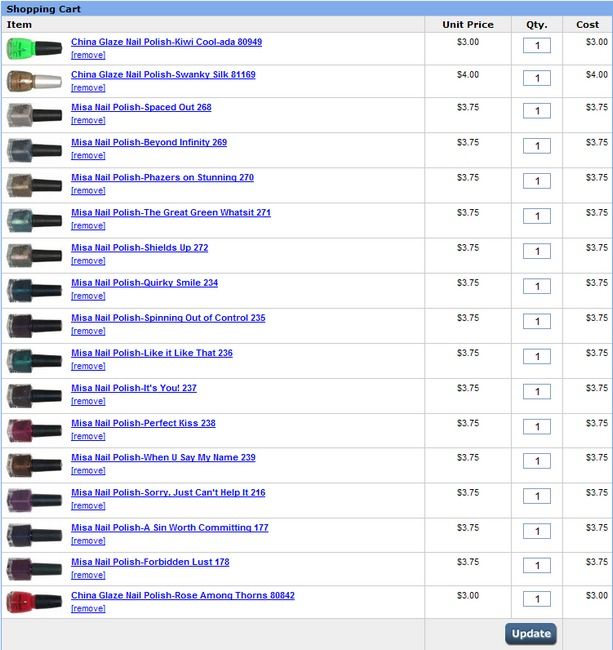
Task: Click the Spaced Out 268 bottle thumbnail
Action: (34, 115)
